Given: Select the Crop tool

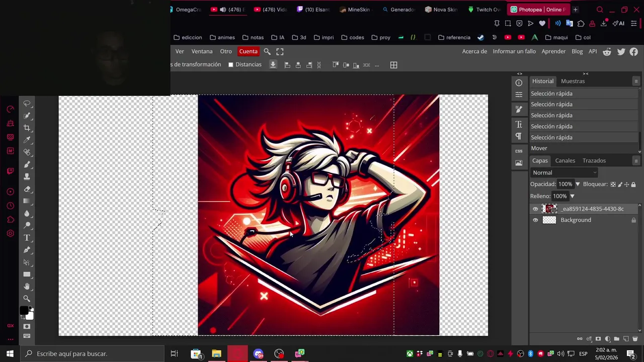Looking at the screenshot, I should (27, 128).
